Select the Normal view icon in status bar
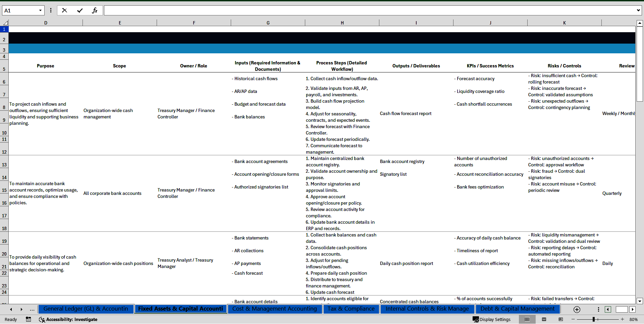 [x=527, y=319]
